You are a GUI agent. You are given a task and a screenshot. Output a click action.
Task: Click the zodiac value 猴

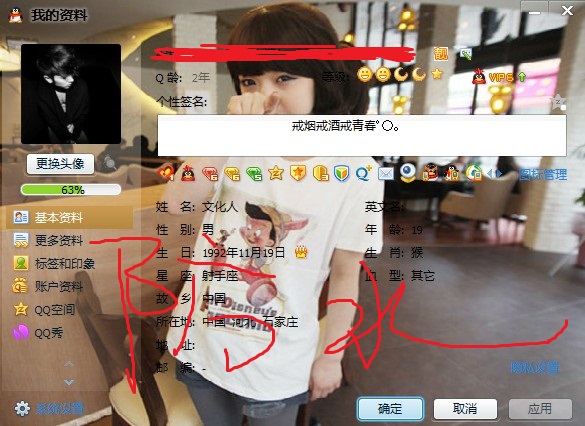click(417, 253)
